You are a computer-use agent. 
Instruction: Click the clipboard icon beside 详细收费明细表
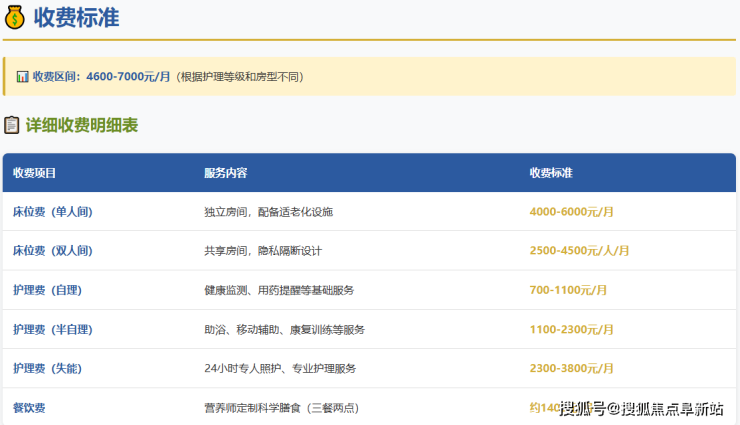pyautogui.click(x=12, y=125)
